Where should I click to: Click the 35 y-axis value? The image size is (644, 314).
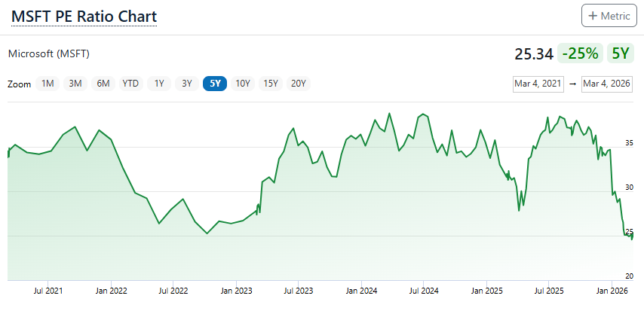point(629,143)
